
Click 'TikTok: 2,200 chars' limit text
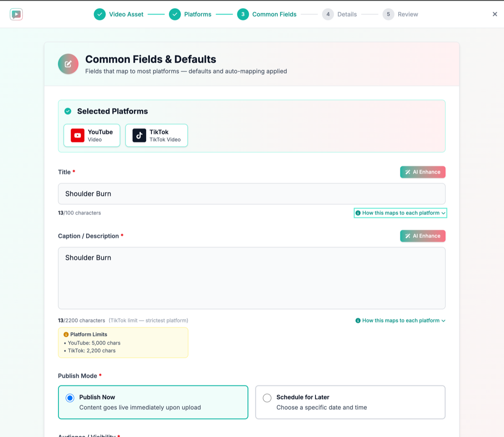click(92, 350)
